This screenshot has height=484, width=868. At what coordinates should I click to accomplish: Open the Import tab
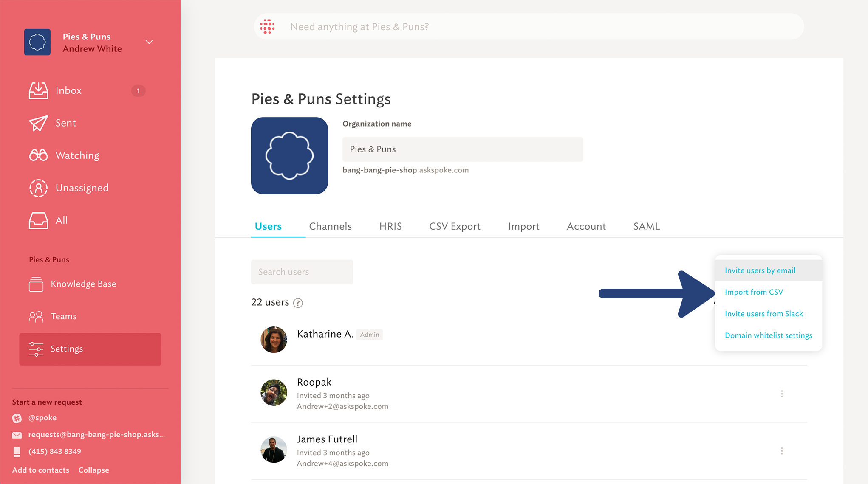tap(523, 226)
